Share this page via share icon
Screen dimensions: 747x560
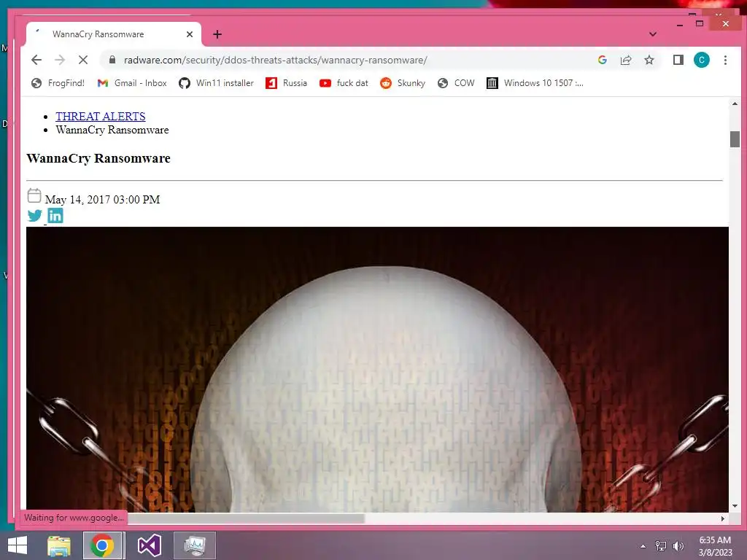point(625,60)
